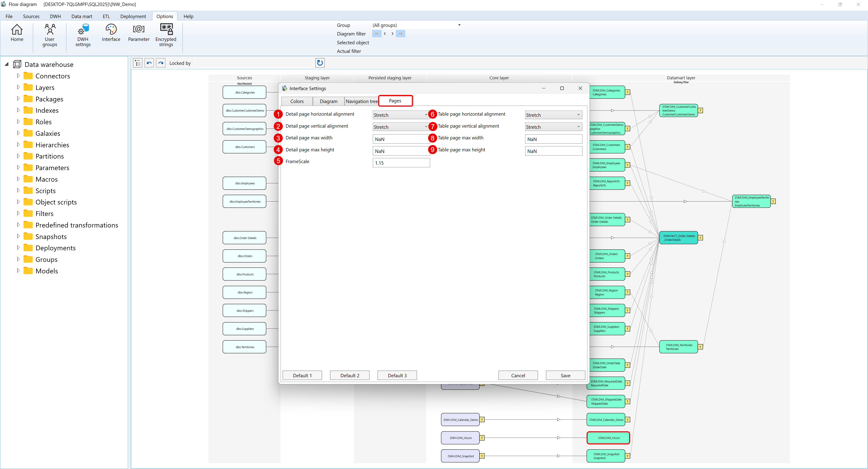Viewport: 868px width, 469px height.
Task: Save the interface settings
Action: point(565,375)
